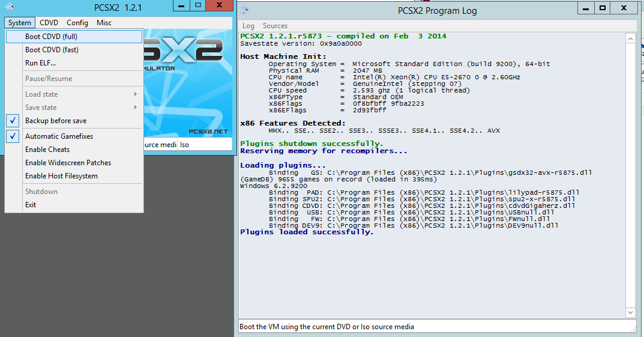
Task: Click the PCSX2.NET logo text
Action: tap(208, 132)
